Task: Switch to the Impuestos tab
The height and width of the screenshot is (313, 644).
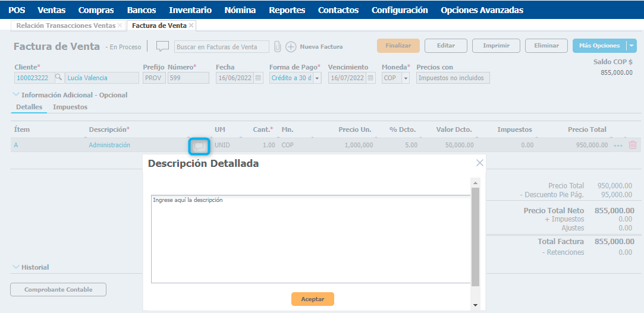Action: point(70,107)
